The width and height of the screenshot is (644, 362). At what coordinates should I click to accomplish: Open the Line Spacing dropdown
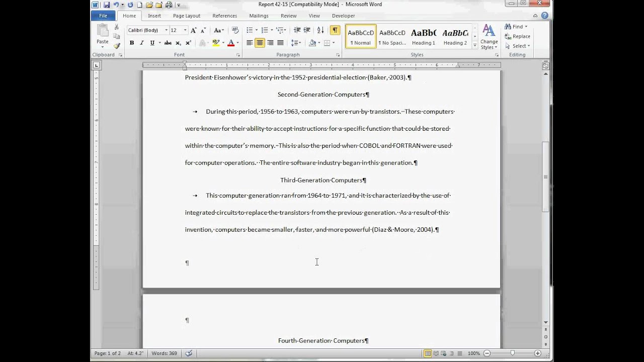point(296,43)
